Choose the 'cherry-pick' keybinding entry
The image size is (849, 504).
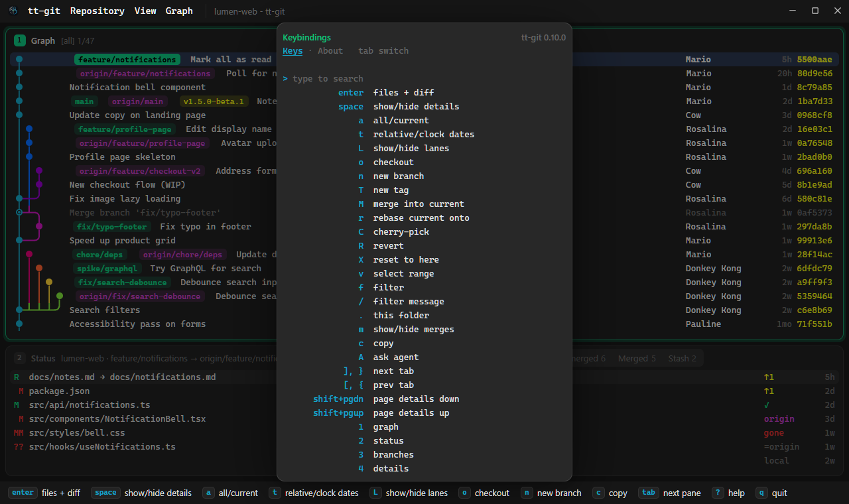click(424, 231)
